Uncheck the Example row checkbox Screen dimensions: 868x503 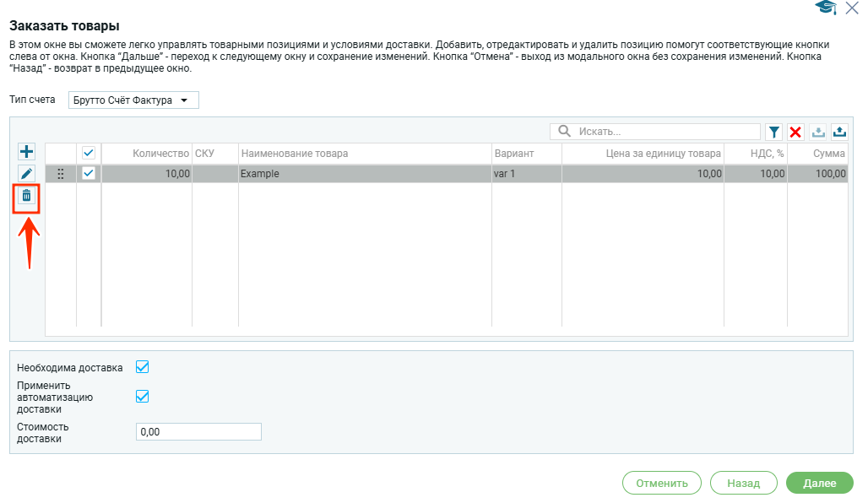pyautogui.click(x=89, y=174)
